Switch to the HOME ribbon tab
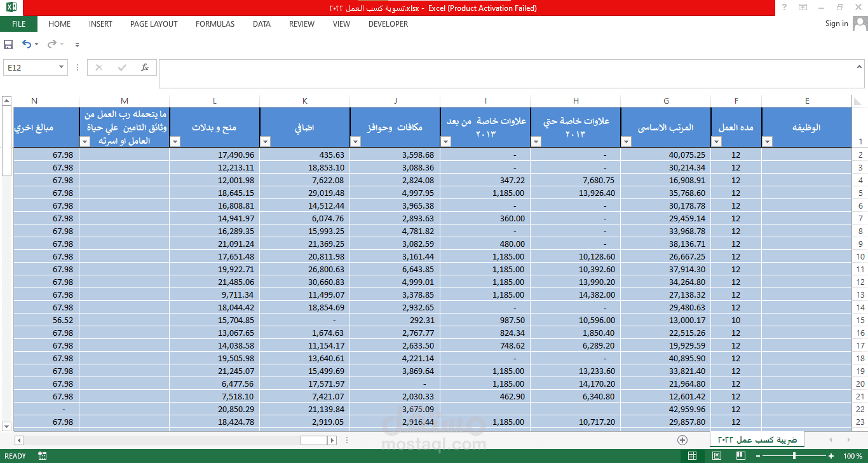This screenshot has height=463, width=868. (60, 24)
